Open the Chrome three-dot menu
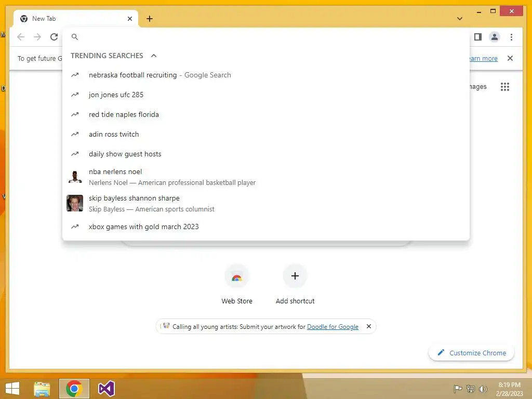Image resolution: width=532 pixels, height=399 pixels. pyautogui.click(x=511, y=37)
